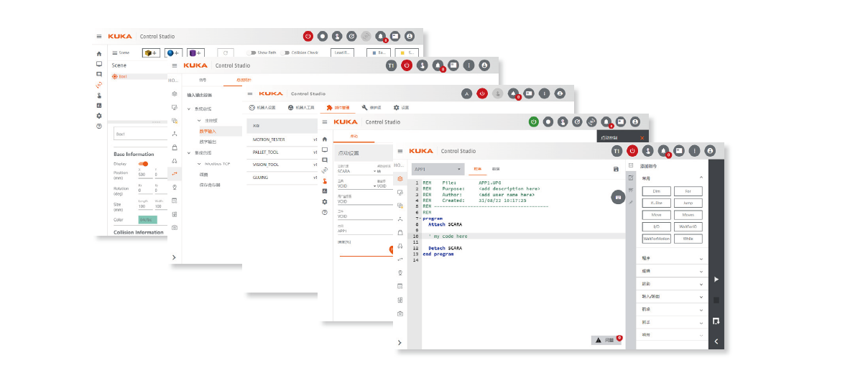This screenshot has height=386, width=868.
Task: Select the orange active editor tab
Action: pyautogui.click(x=478, y=169)
